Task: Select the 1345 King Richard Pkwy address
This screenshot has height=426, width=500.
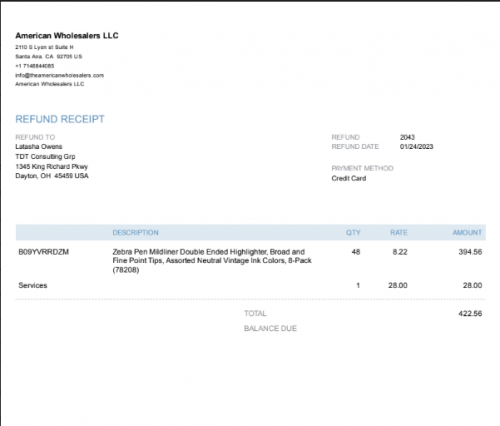Action: (x=52, y=166)
